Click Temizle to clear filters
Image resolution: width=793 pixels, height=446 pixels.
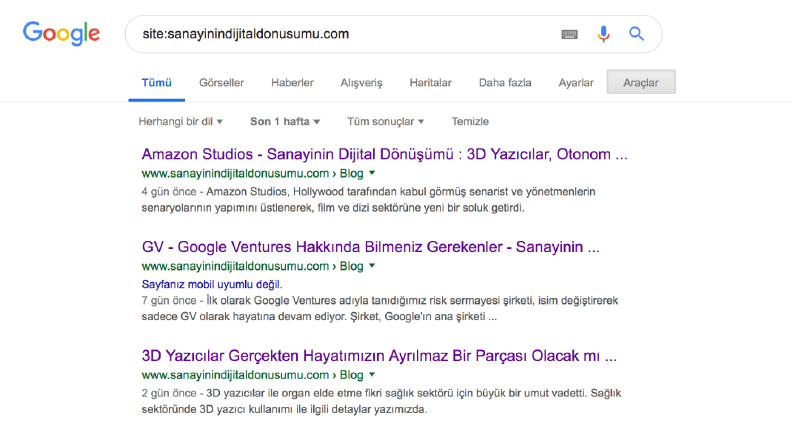[470, 121]
